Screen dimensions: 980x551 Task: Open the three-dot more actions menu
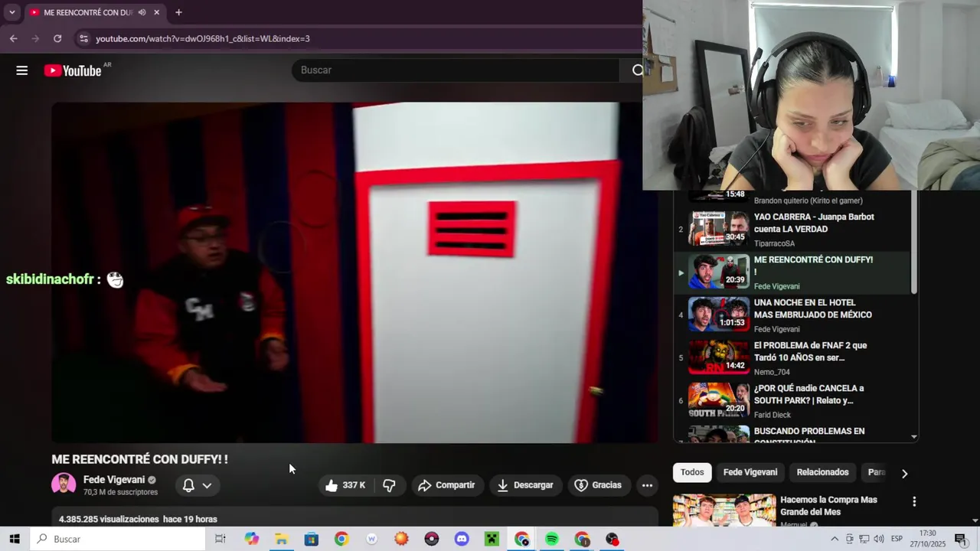(x=647, y=485)
